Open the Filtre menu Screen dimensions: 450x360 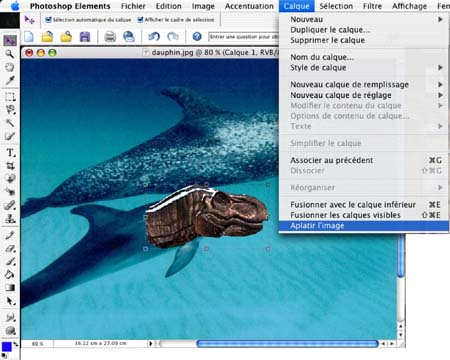tap(372, 6)
